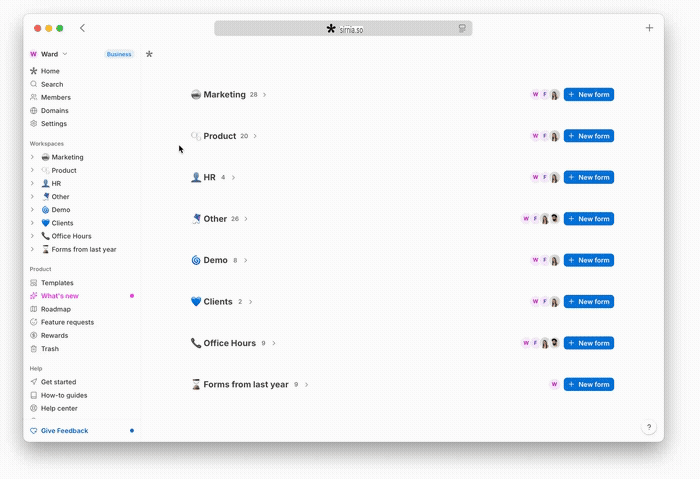The width and height of the screenshot is (700, 479).
Task: Create a New form in Forms from last year
Action: click(x=589, y=384)
